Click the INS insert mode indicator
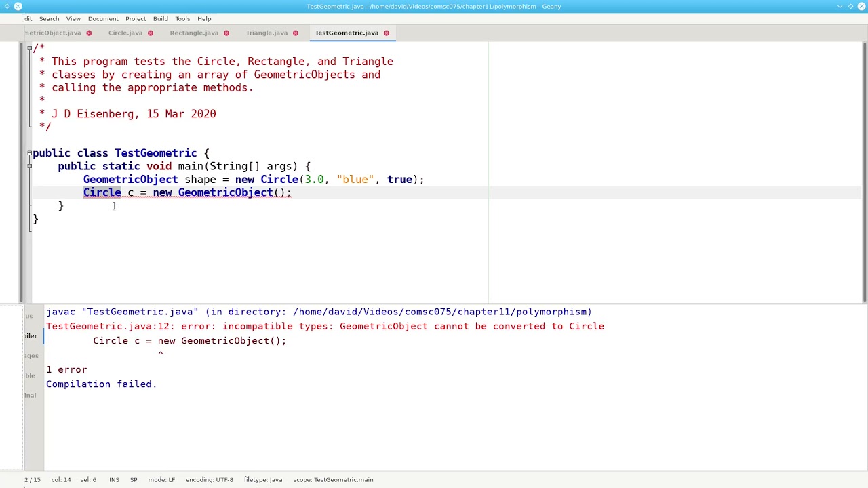The height and width of the screenshot is (488, 868). (114, 479)
